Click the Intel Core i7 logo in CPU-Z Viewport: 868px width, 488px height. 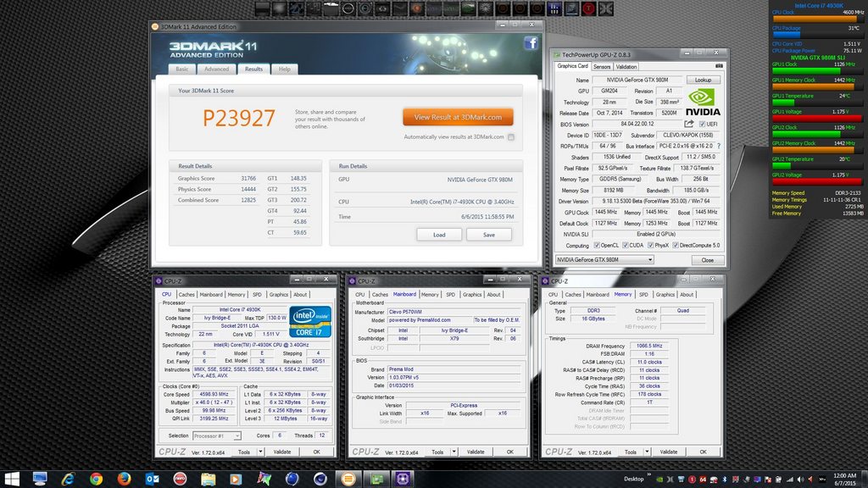tap(310, 321)
